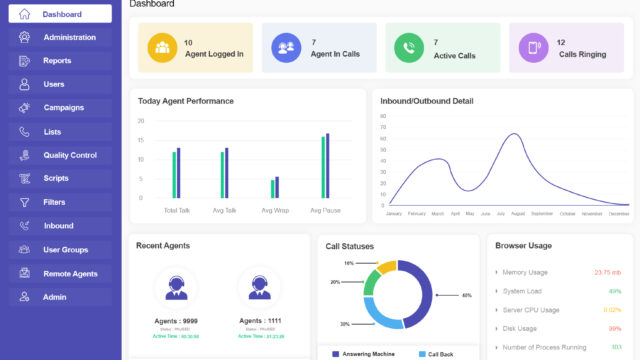Expand Number of Process Running arrow

[496, 347]
